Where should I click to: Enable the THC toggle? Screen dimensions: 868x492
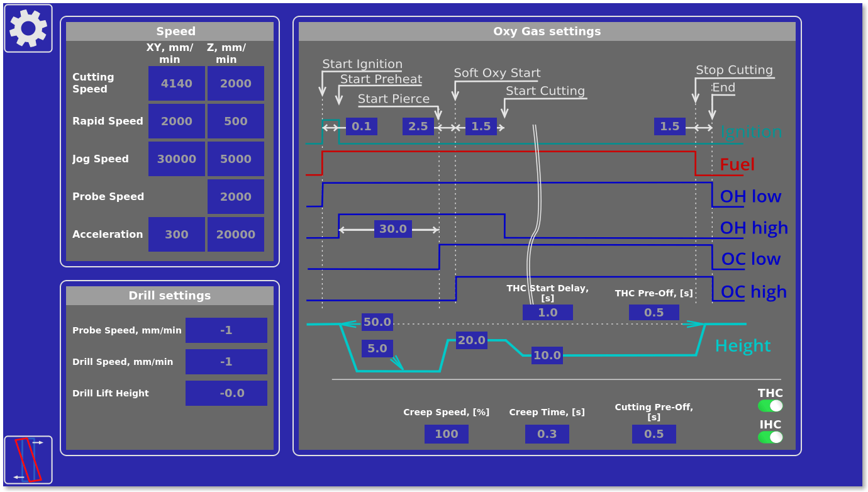click(770, 406)
